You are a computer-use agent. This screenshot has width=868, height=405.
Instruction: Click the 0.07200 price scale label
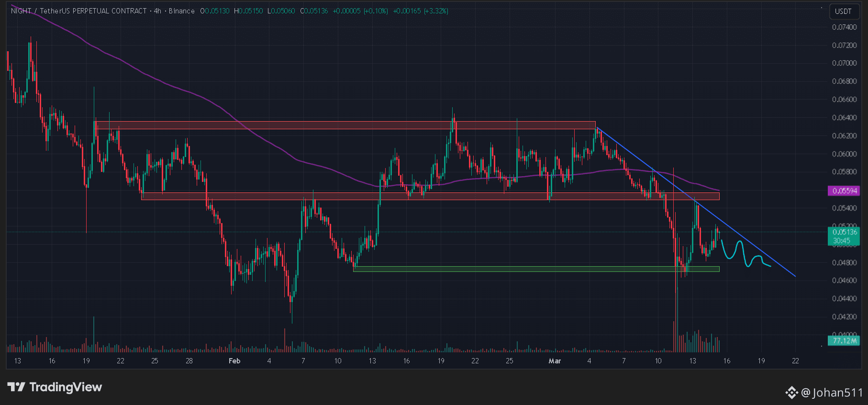(844, 45)
